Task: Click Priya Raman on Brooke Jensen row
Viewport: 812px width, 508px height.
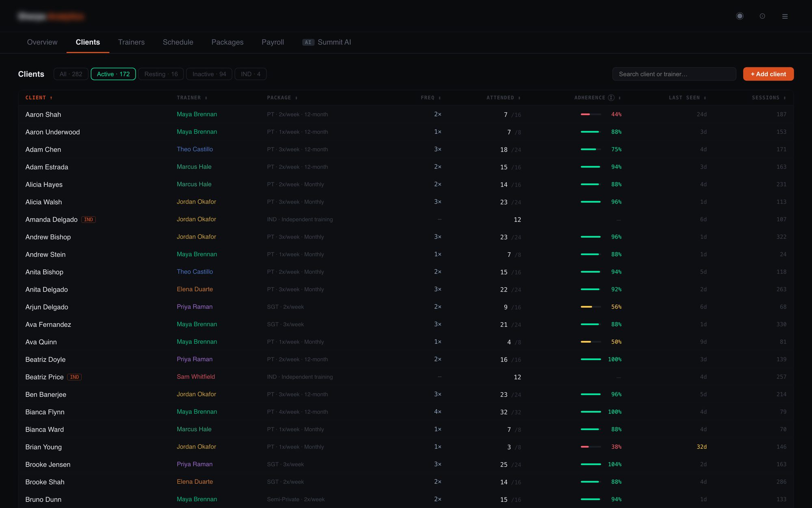Action: [x=194, y=464]
